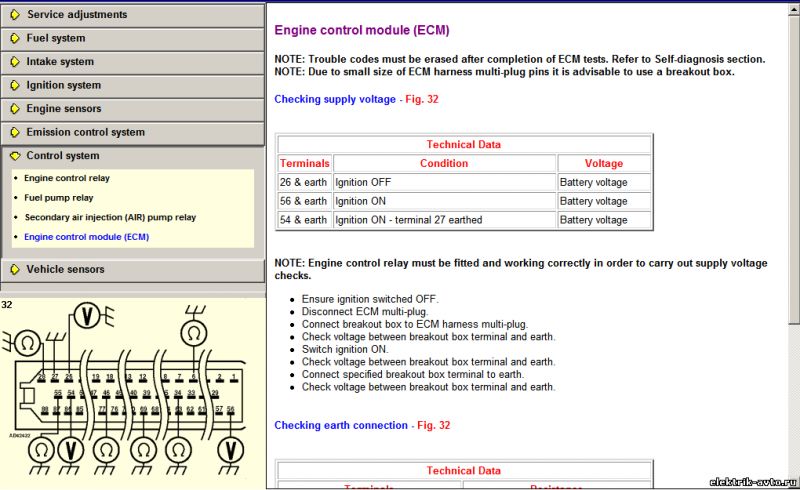Click the yellow icon beside Ignition system

pos(15,85)
